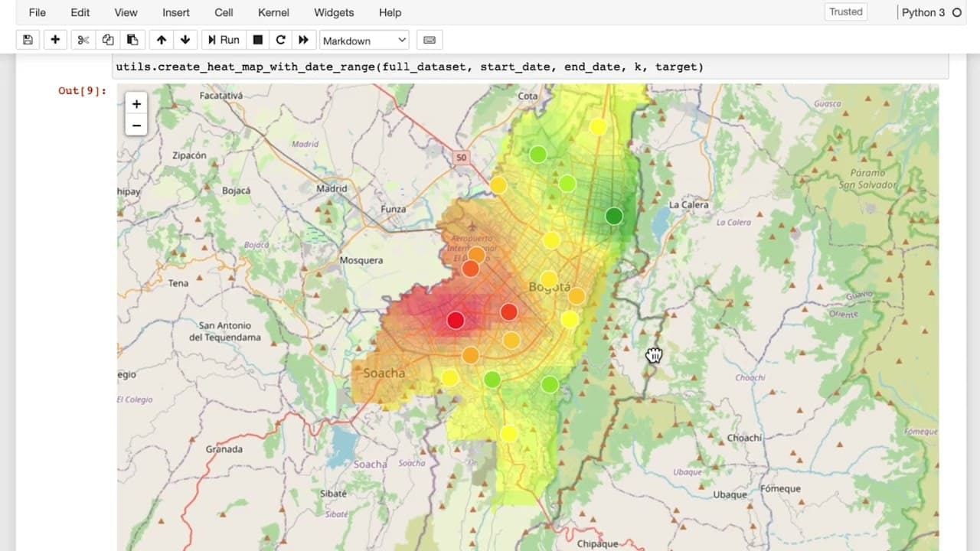Click the route 50 highway shield
The height and width of the screenshot is (551, 980).
pos(460,158)
